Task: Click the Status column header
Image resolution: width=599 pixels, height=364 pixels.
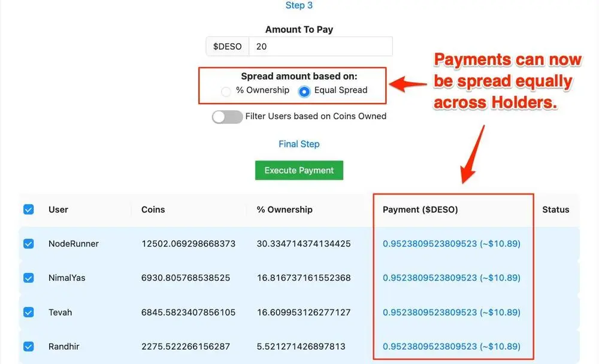Action: [x=555, y=210]
